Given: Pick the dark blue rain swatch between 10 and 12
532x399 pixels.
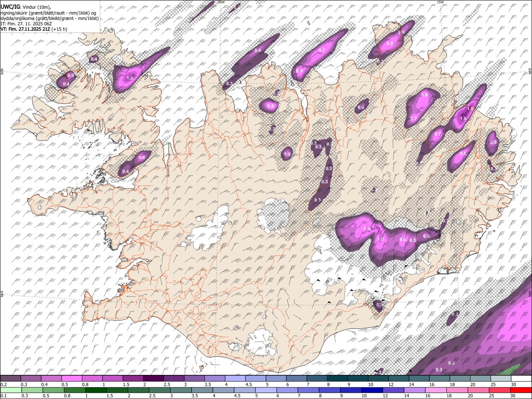Looking at the screenshot, I should point(372,390).
